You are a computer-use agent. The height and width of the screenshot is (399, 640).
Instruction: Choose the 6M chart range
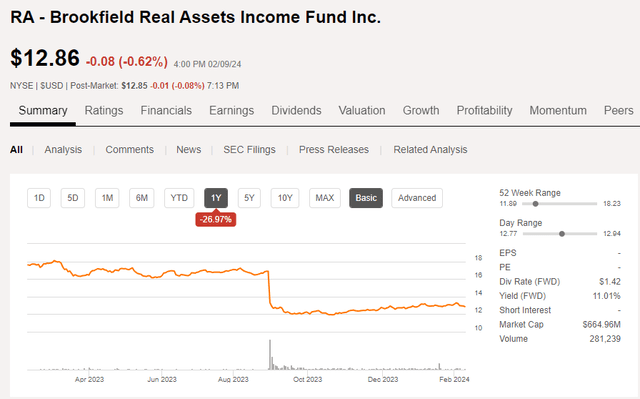click(x=142, y=198)
